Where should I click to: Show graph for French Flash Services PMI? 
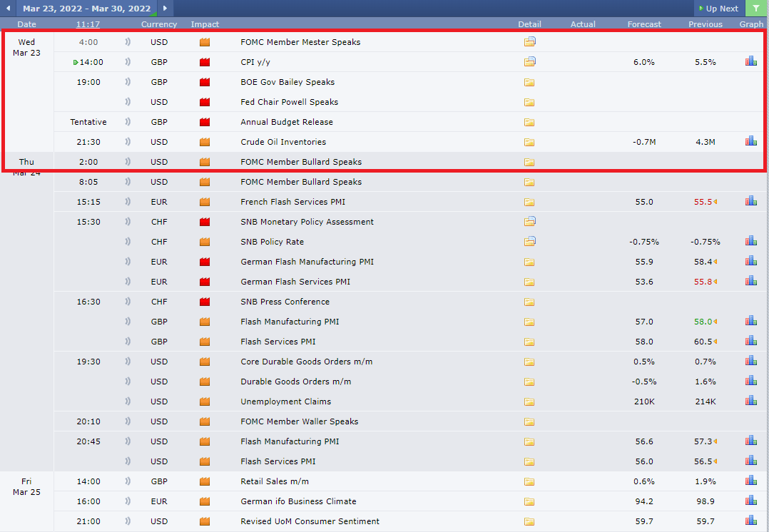(x=751, y=201)
